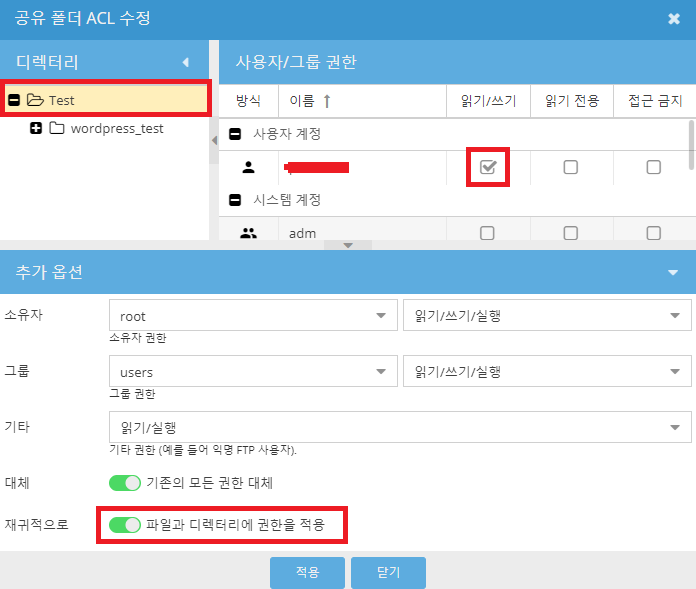Check read/write for adm
Image resolution: width=696 pixels, height=589 pixels.
(487, 233)
